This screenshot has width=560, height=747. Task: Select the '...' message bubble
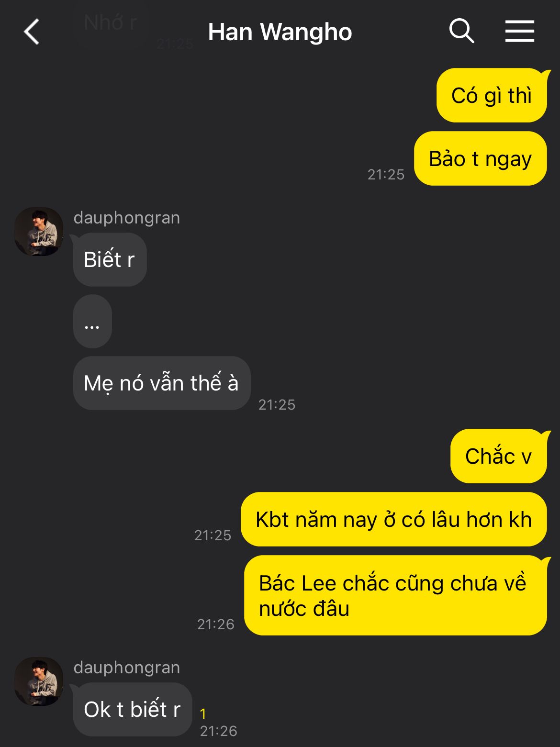pyautogui.click(x=92, y=322)
